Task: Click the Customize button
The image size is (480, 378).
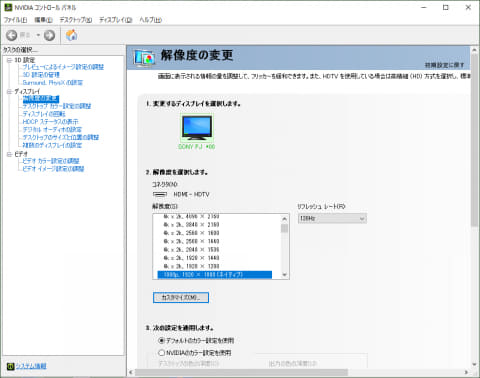Action: (x=181, y=297)
